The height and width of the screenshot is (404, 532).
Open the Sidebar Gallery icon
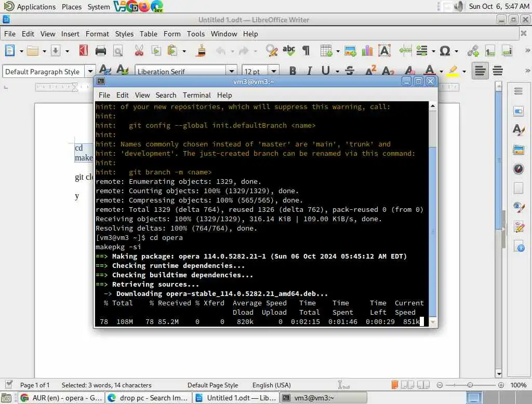pyautogui.click(x=518, y=150)
